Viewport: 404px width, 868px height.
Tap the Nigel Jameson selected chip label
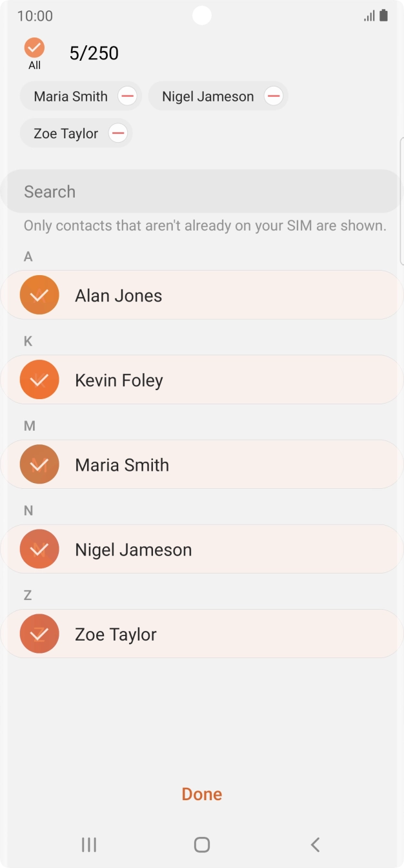(208, 97)
